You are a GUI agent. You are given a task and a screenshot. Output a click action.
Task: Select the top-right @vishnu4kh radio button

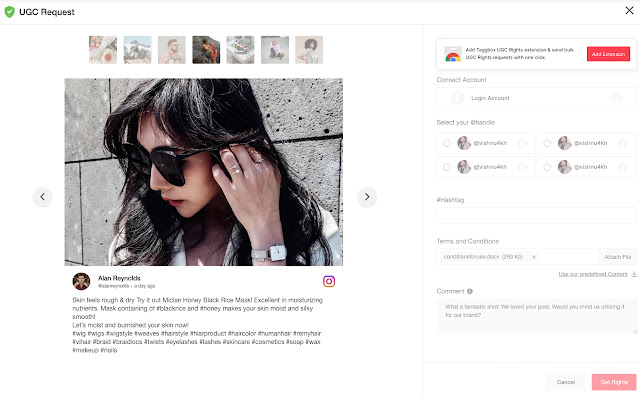pos(547,143)
